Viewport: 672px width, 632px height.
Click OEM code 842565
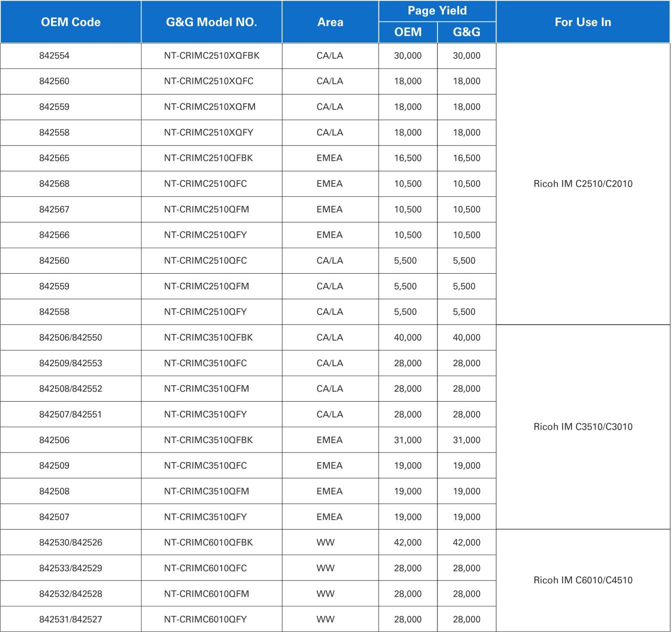[54, 158]
